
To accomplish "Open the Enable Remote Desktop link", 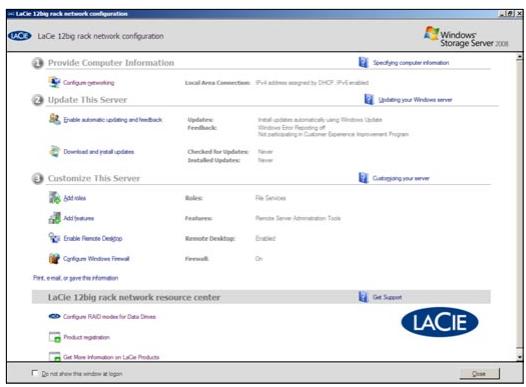I will click(x=93, y=238).
